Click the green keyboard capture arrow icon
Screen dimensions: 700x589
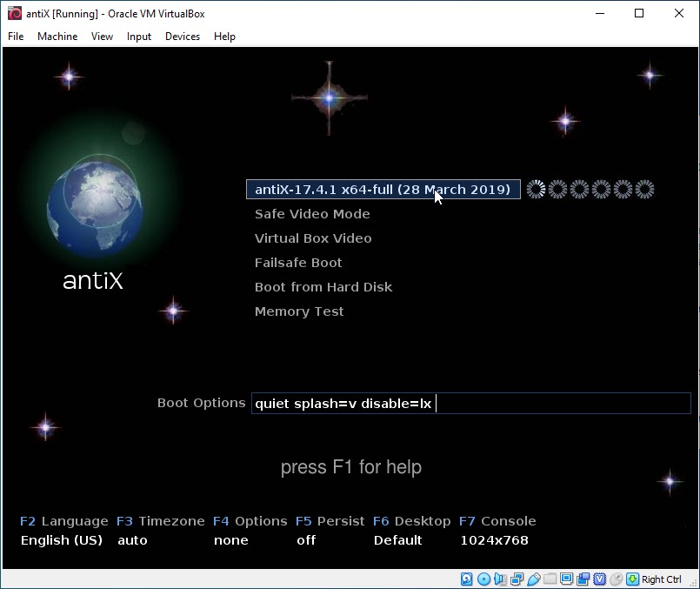tap(632, 579)
